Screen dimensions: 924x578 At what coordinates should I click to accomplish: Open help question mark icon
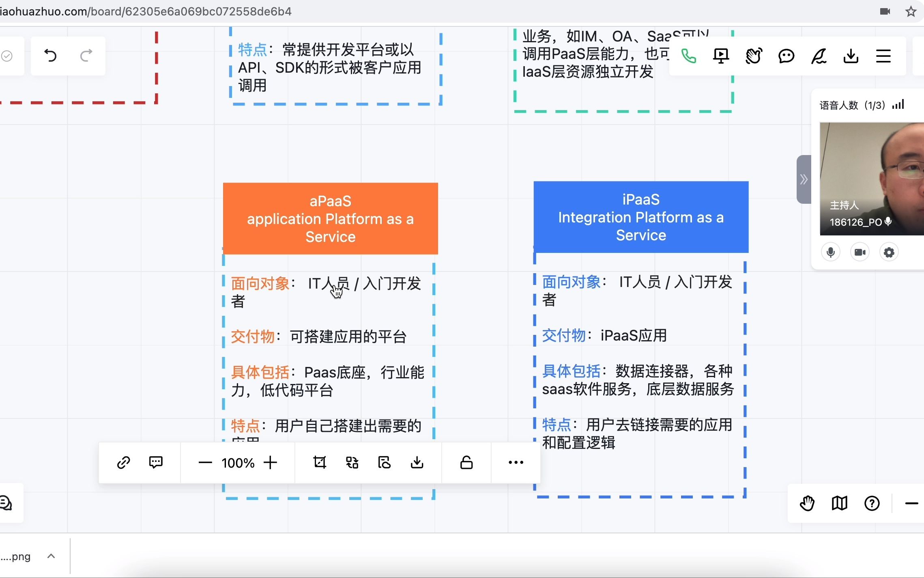[872, 503]
